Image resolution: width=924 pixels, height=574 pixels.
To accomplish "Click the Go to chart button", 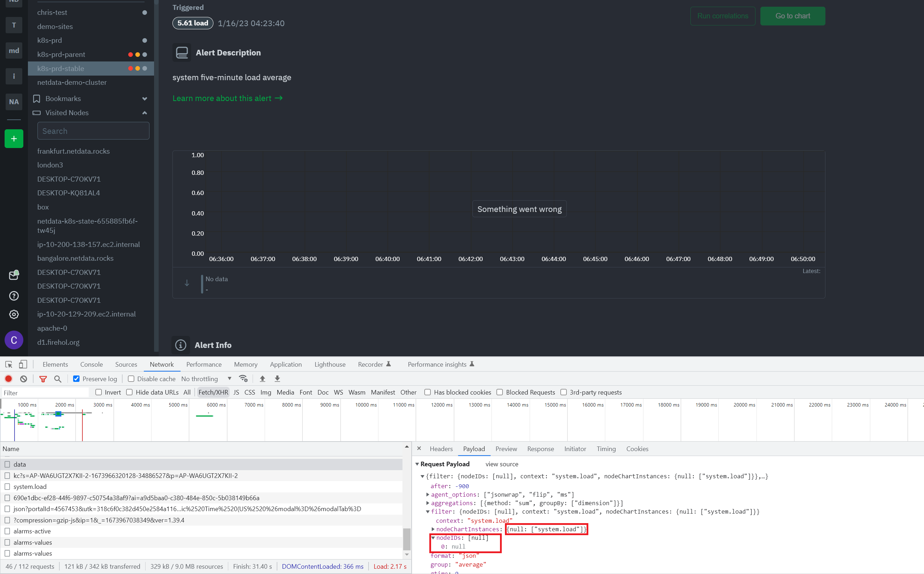I will click(x=793, y=16).
